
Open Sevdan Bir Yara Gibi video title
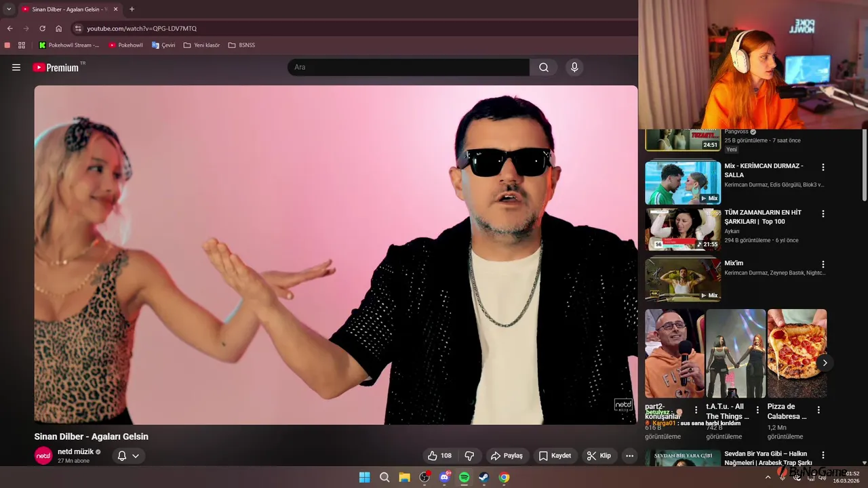click(768, 458)
